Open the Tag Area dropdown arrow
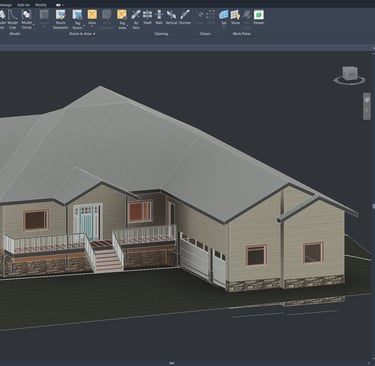This screenshot has width=375, height=366. click(x=128, y=26)
